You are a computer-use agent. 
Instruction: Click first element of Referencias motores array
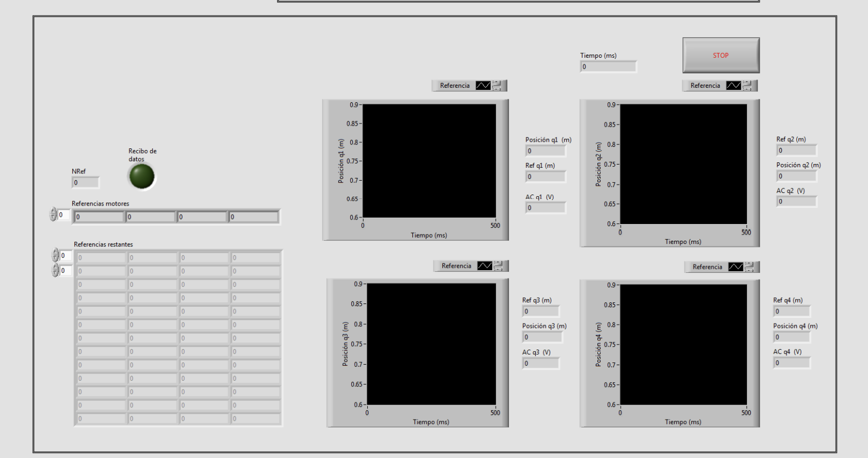coord(99,217)
